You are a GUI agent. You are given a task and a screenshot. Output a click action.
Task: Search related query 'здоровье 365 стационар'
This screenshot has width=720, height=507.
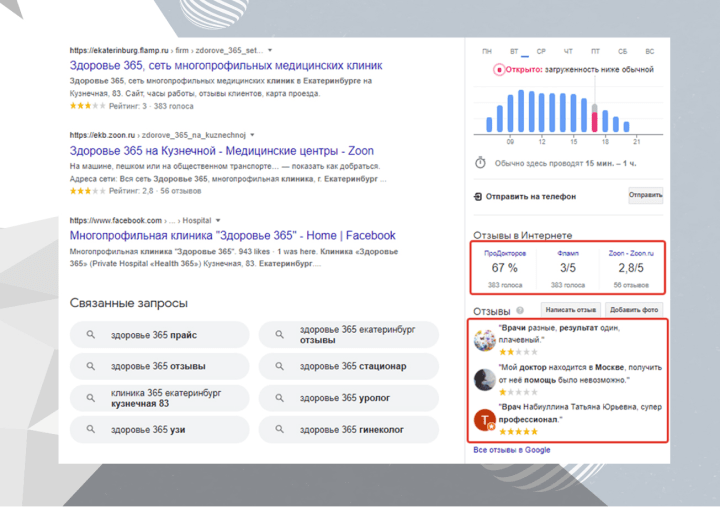point(349,366)
